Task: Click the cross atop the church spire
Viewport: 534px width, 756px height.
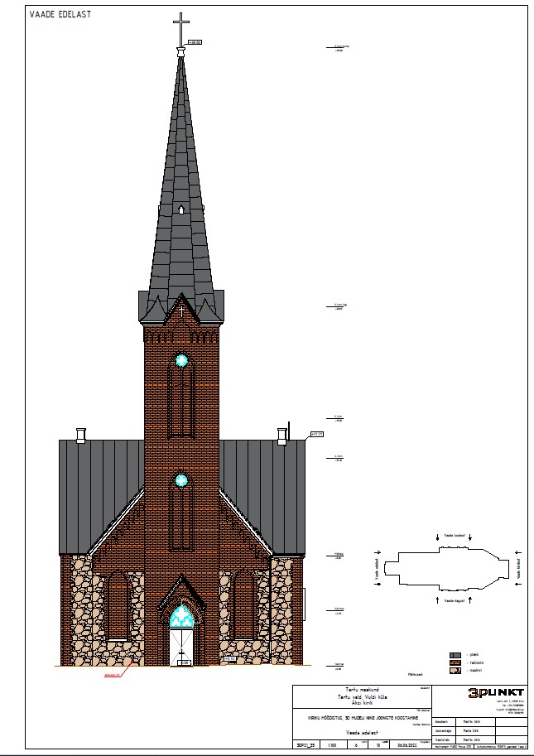Action: coord(180,30)
